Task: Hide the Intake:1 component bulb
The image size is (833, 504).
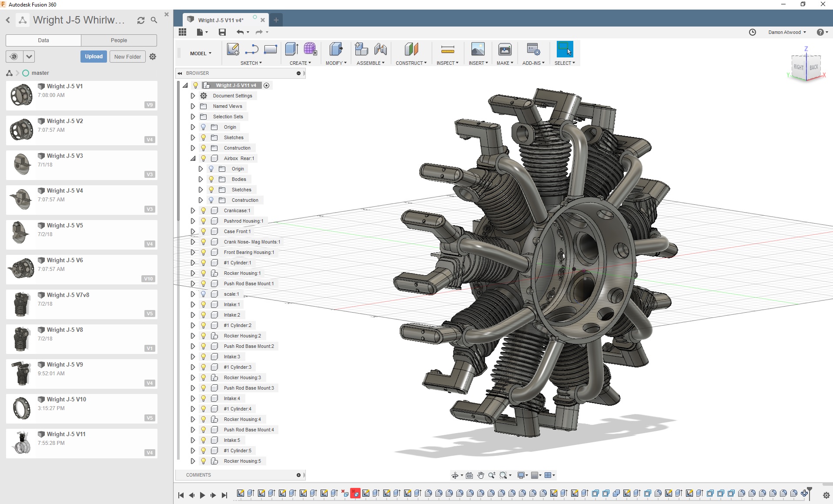Action: click(x=203, y=304)
